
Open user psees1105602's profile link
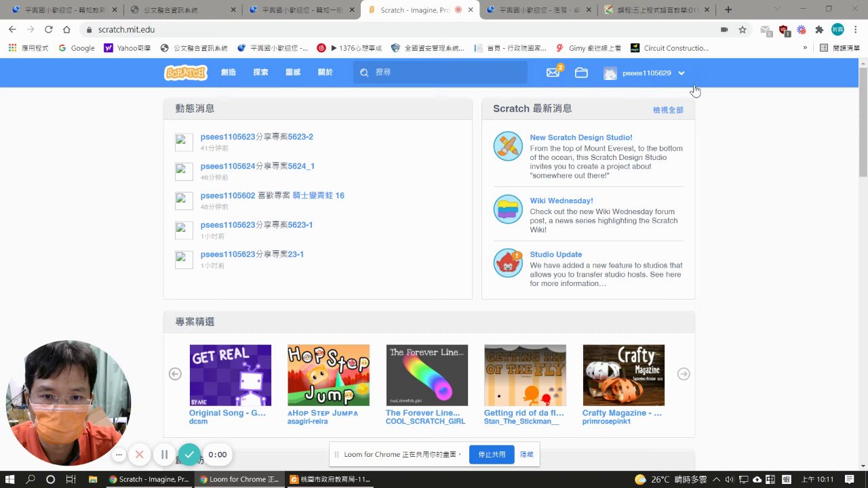coord(228,195)
